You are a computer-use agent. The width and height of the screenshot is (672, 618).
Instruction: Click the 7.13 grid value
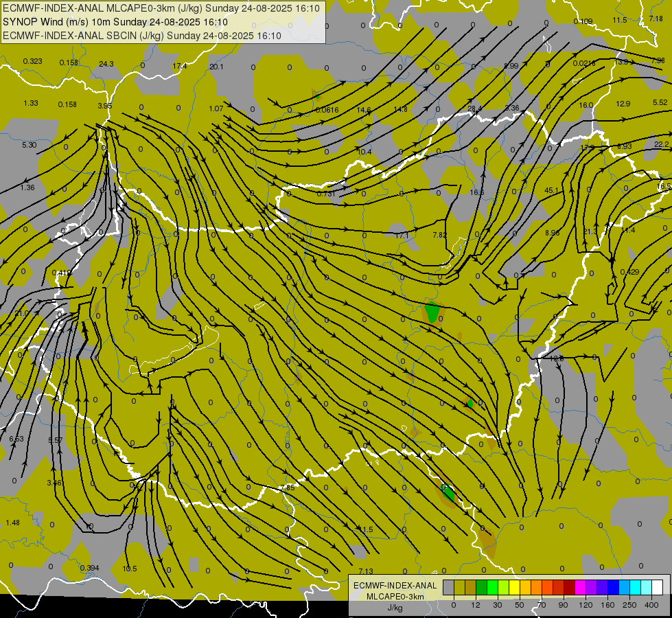click(366, 571)
